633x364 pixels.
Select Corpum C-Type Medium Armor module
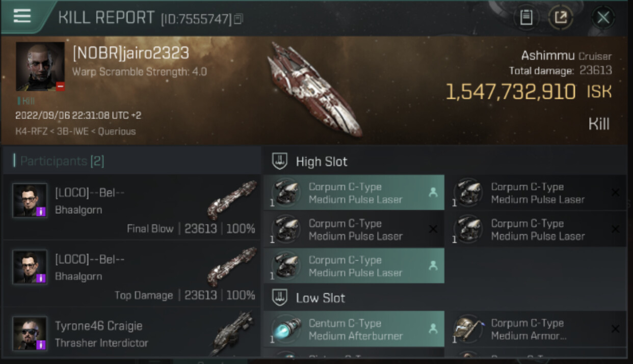(536, 329)
